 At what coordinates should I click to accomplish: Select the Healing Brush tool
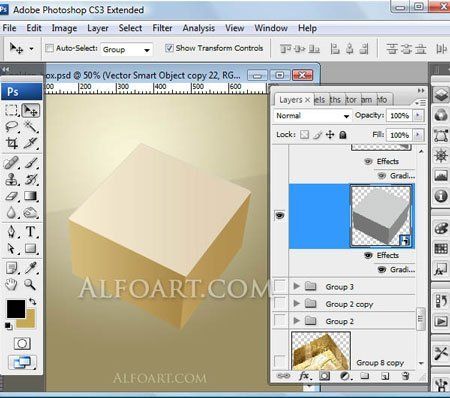(x=12, y=163)
